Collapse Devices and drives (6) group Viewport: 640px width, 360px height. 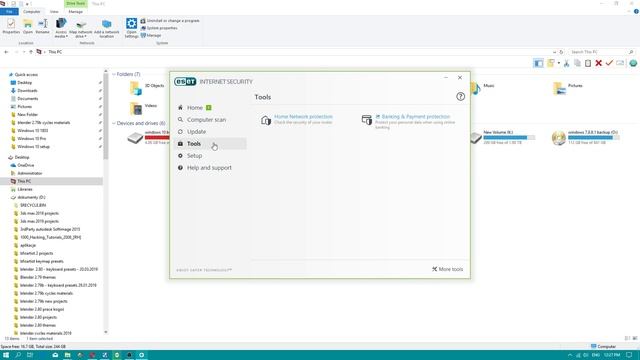(114, 123)
